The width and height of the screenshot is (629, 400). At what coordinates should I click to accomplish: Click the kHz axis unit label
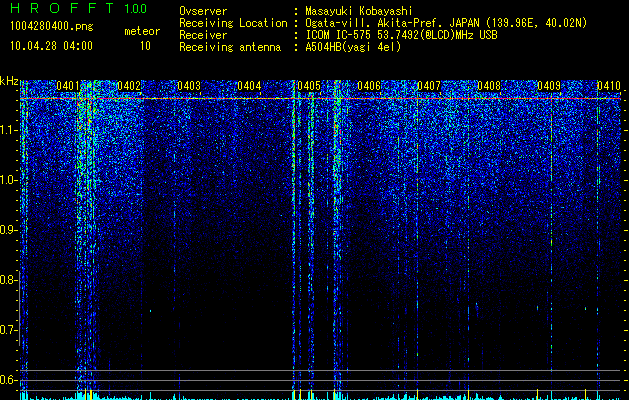9,81
